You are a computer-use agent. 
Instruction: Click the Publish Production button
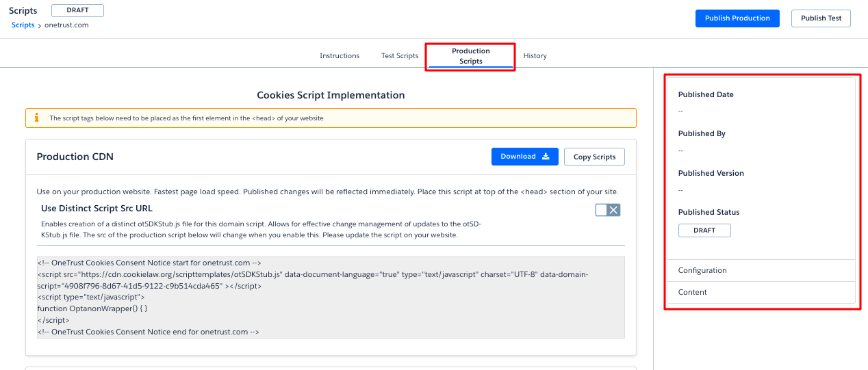coord(737,18)
